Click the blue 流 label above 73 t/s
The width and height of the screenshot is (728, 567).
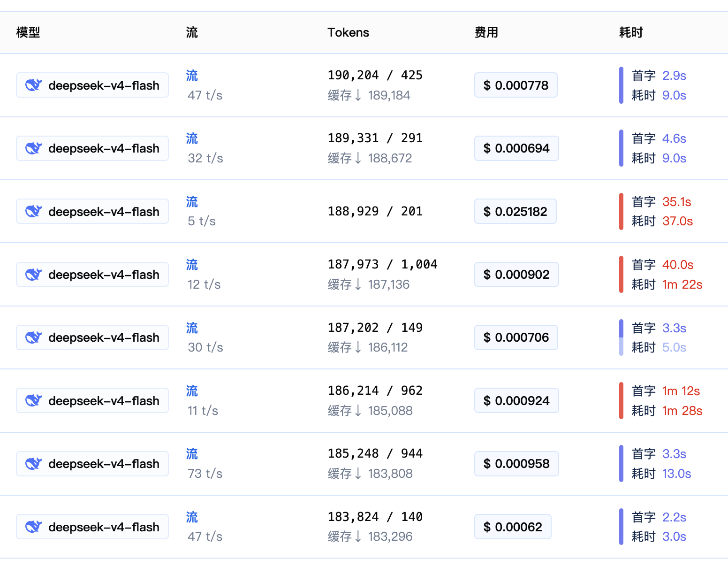pyautogui.click(x=192, y=453)
